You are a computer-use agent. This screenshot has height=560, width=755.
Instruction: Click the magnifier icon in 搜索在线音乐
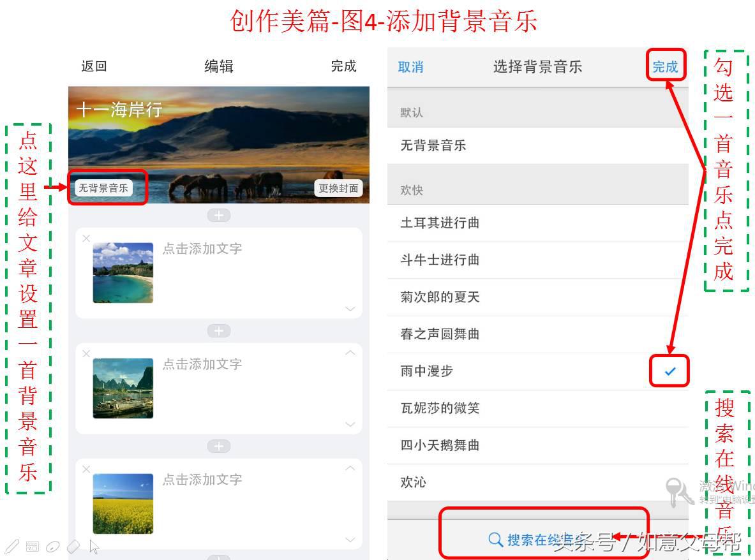point(495,539)
